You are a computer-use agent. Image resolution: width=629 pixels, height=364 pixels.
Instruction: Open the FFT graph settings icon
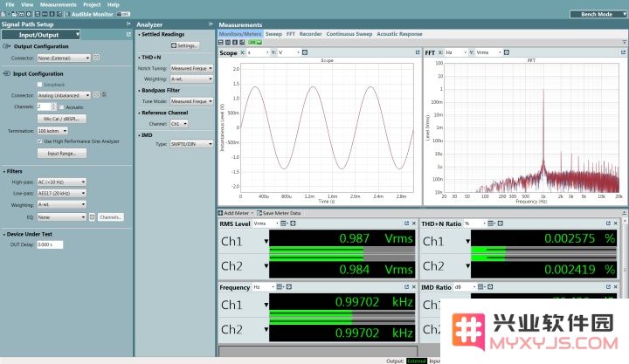pos(507,52)
